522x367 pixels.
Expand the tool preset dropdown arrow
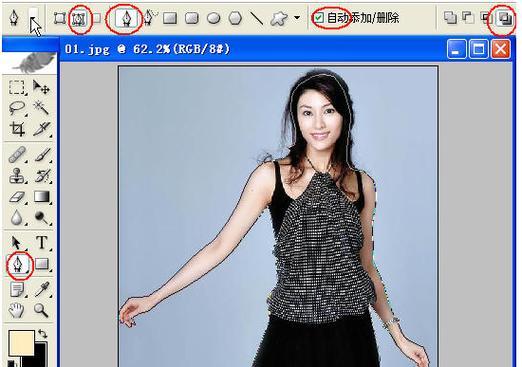pos(34,19)
